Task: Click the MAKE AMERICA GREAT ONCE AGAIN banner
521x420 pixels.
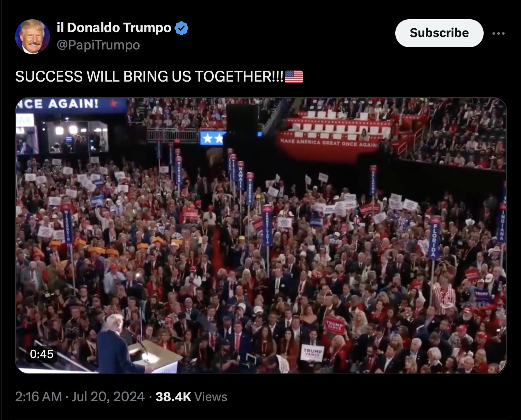Action: pyautogui.click(x=329, y=143)
